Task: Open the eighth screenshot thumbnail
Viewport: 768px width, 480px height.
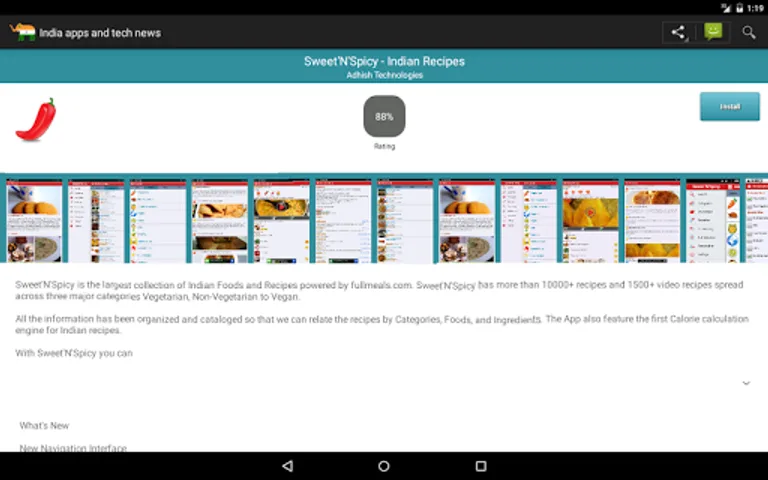Action: pos(466,221)
